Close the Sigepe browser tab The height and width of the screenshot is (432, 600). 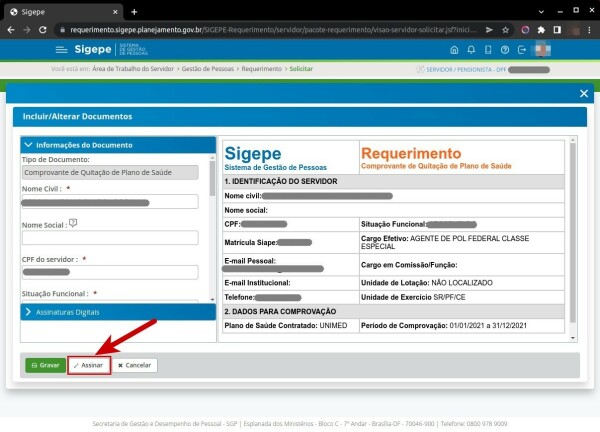tap(115, 12)
